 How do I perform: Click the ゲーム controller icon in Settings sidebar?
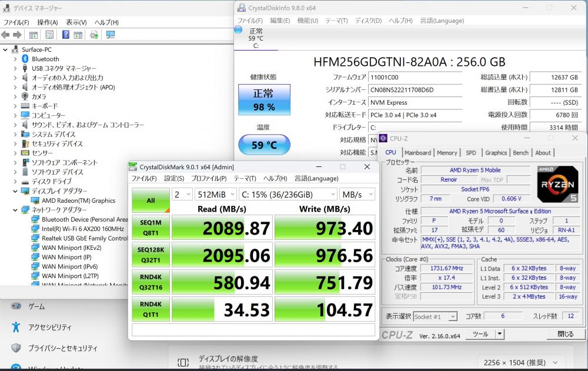point(16,306)
